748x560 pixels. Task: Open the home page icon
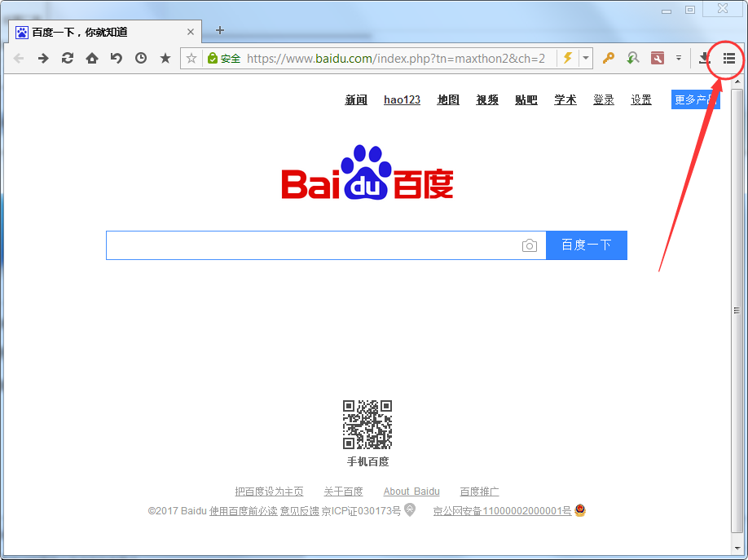tap(92, 58)
